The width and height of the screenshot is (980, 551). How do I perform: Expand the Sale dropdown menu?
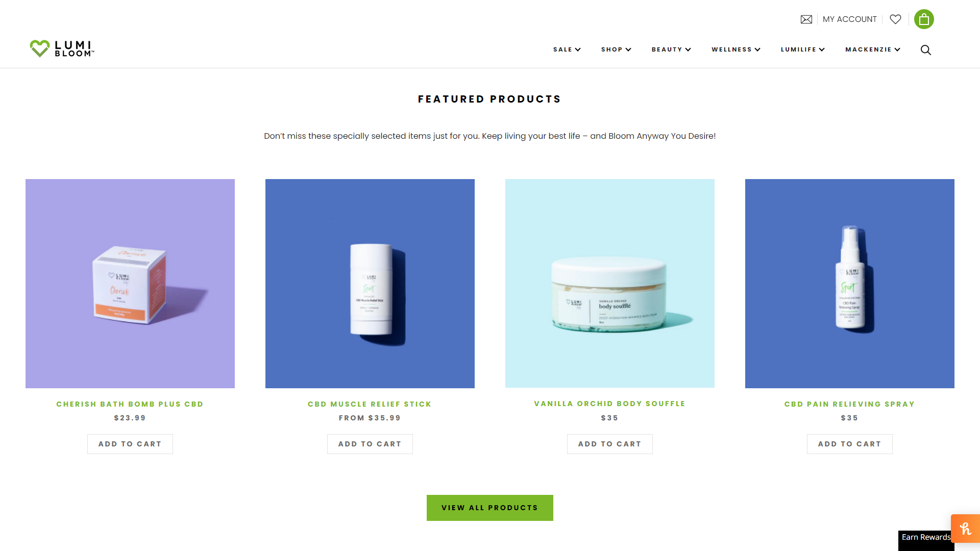point(567,49)
